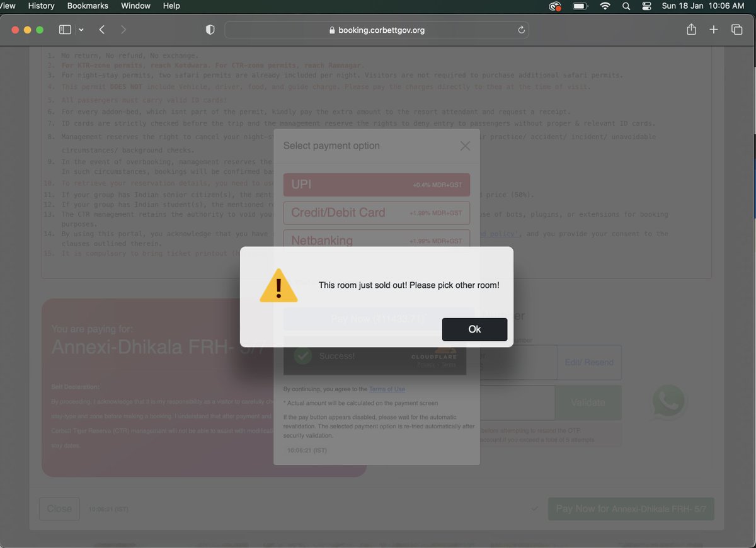The height and width of the screenshot is (548, 756).
Task: Click Pay Now for Annexi-Dhikala FRH- 5/7
Action: 631,508
